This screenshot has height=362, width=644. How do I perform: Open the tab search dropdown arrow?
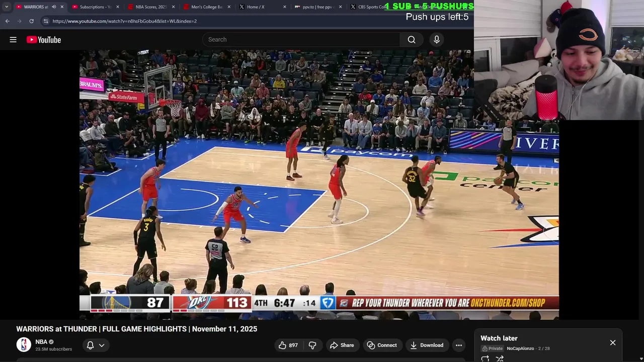coord(6,7)
